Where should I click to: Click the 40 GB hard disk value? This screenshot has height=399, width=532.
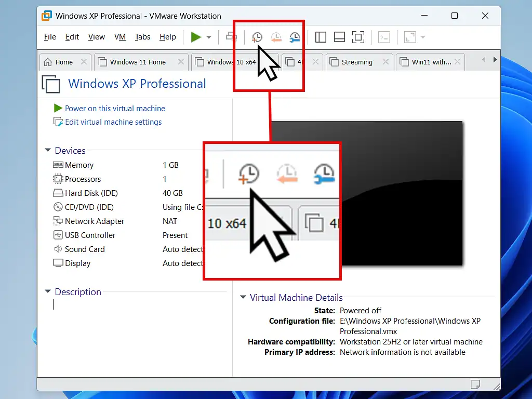[x=172, y=193]
